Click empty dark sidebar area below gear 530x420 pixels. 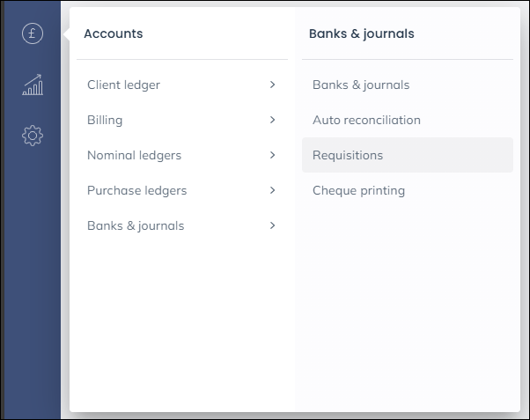[33, 282]
